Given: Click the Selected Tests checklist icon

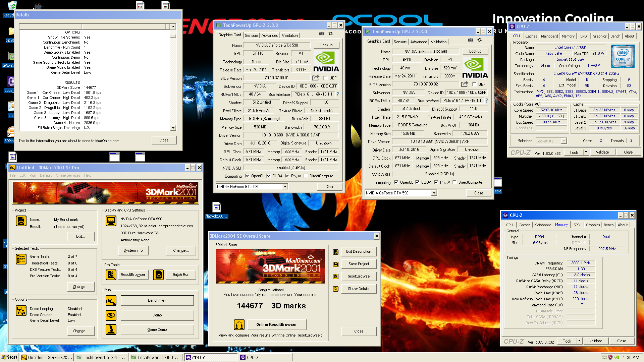Looking at the screenshot, I should click(x=21, y=259).
